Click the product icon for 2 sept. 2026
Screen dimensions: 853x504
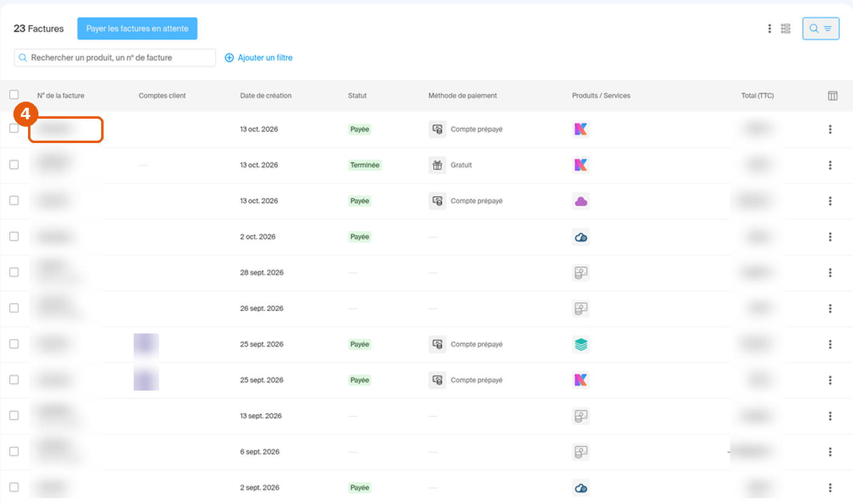pos(581,488)
